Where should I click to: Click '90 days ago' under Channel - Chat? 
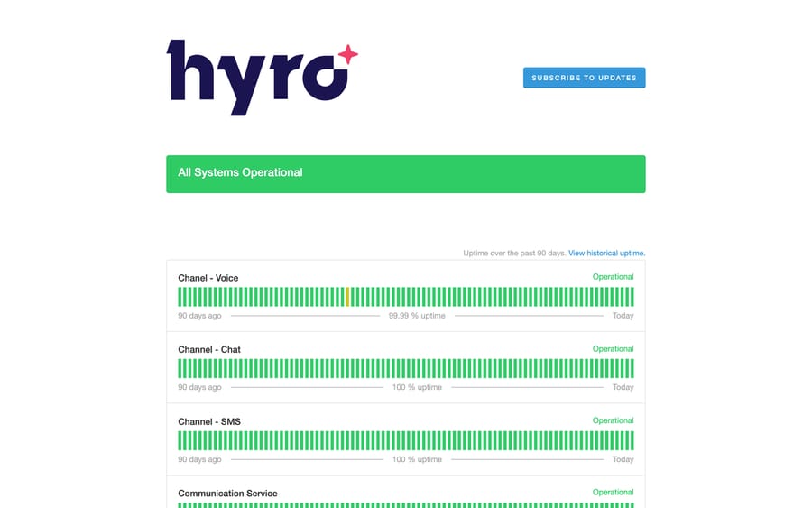pos(199,387)
